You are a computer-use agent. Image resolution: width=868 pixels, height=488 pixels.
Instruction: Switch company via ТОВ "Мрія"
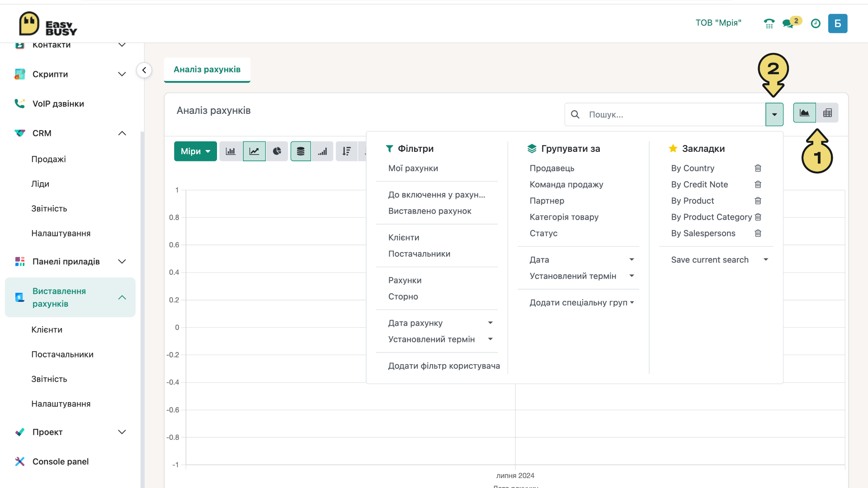[718, 23]
